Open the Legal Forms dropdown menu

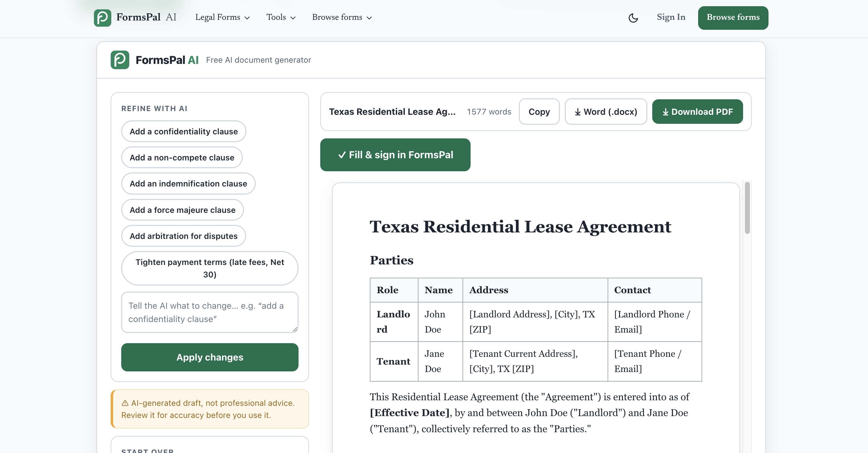[x=222, y=17]
